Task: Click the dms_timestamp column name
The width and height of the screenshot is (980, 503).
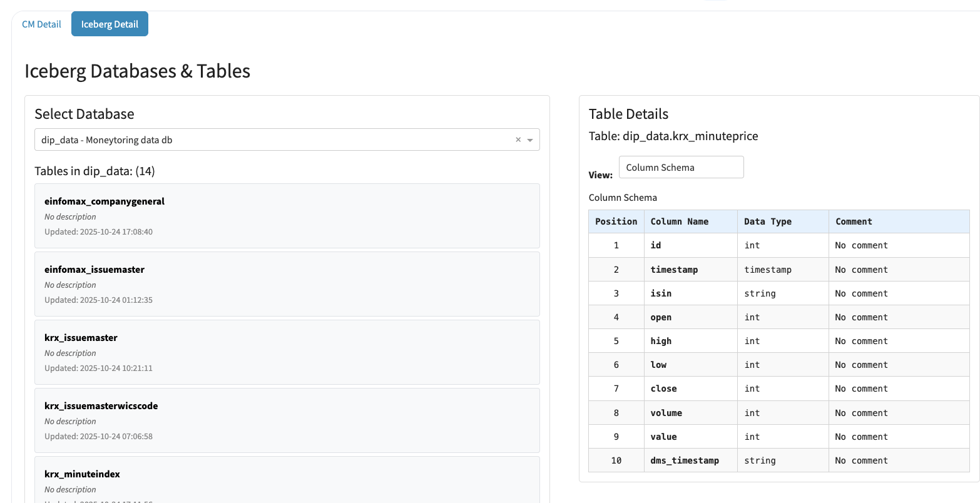Action: [685, 460]
